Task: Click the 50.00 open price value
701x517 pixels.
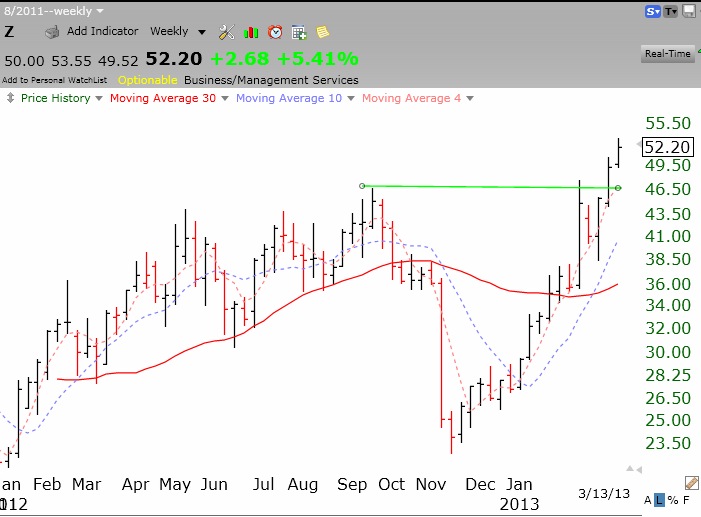Action: (x=25, y=60)
